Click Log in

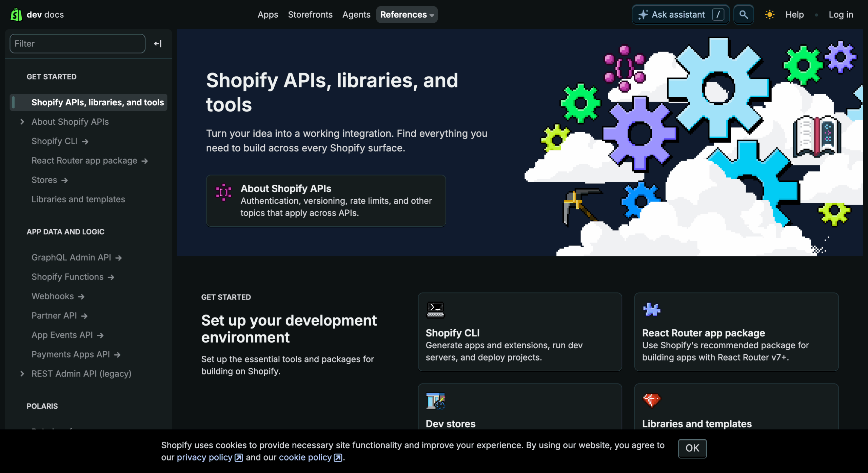[x=841, y=15]
